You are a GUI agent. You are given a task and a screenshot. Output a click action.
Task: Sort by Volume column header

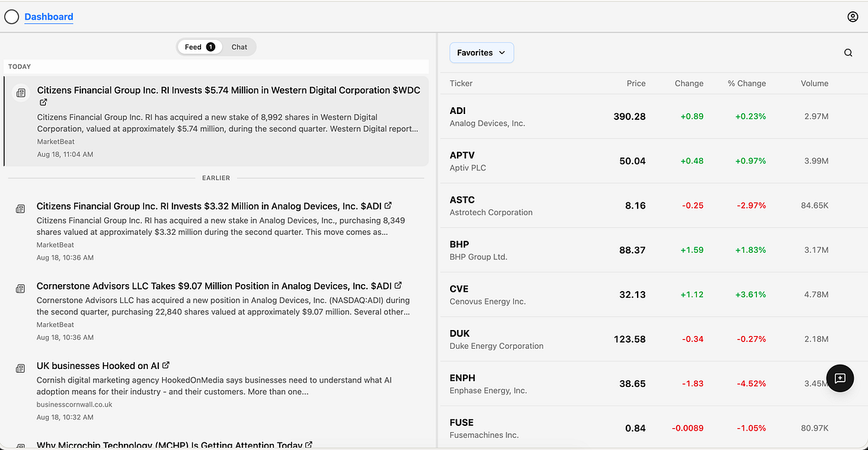814,83
